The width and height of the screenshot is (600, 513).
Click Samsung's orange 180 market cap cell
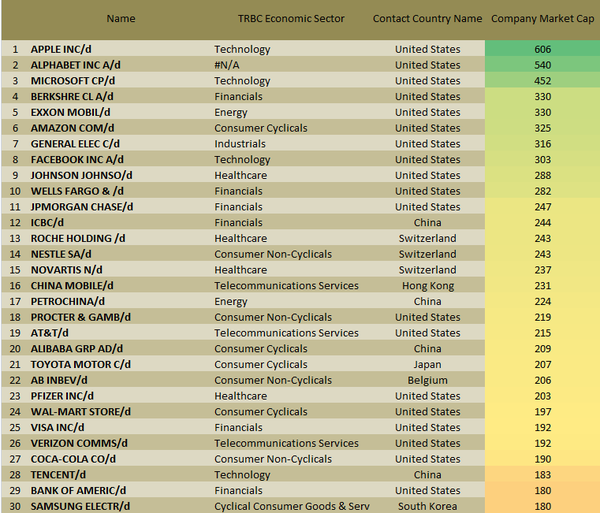542,506
